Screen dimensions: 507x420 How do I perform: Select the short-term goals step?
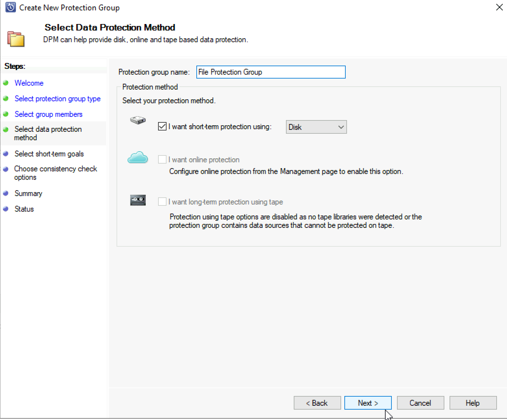click(x=49, y=154)
